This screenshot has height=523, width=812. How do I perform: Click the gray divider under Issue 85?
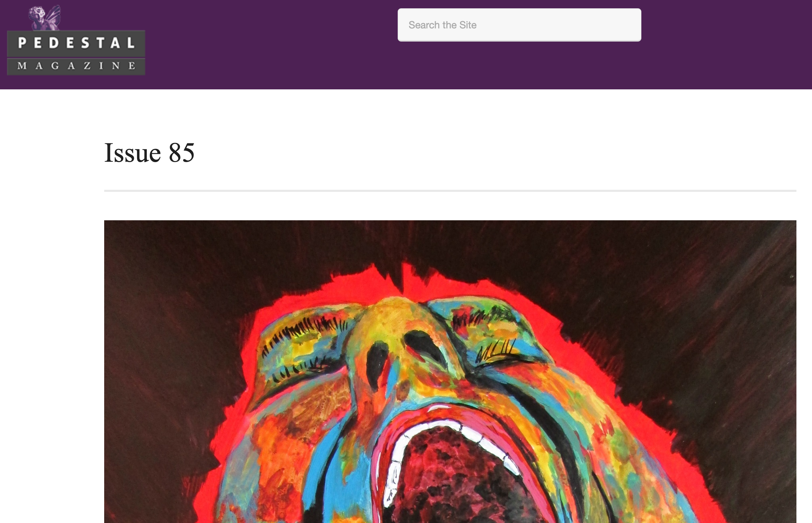(x=450, y=191)
